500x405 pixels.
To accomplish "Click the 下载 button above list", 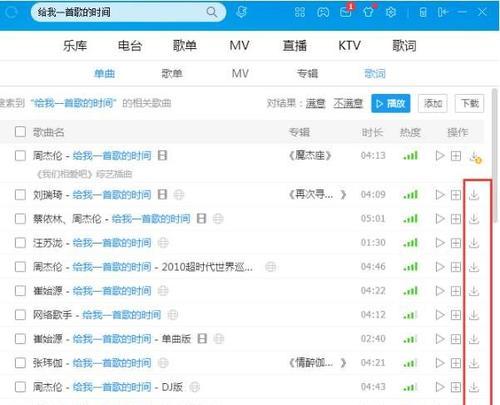I will pos(469,103).
